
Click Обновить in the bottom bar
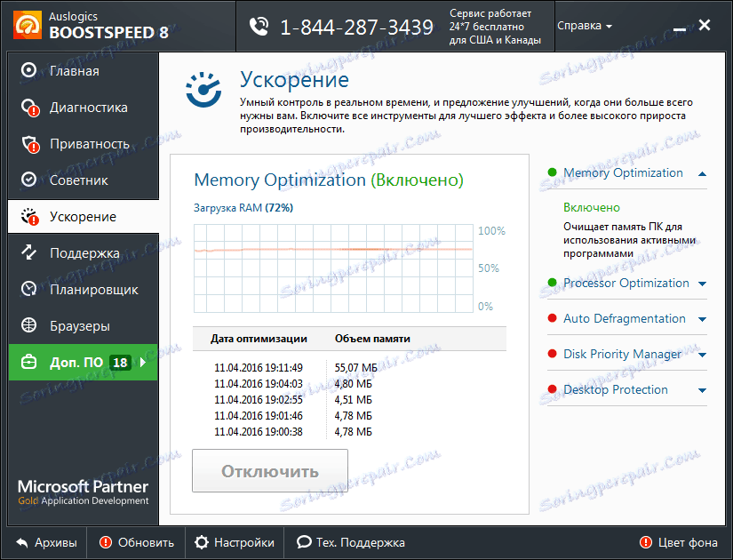coord(136,543)
